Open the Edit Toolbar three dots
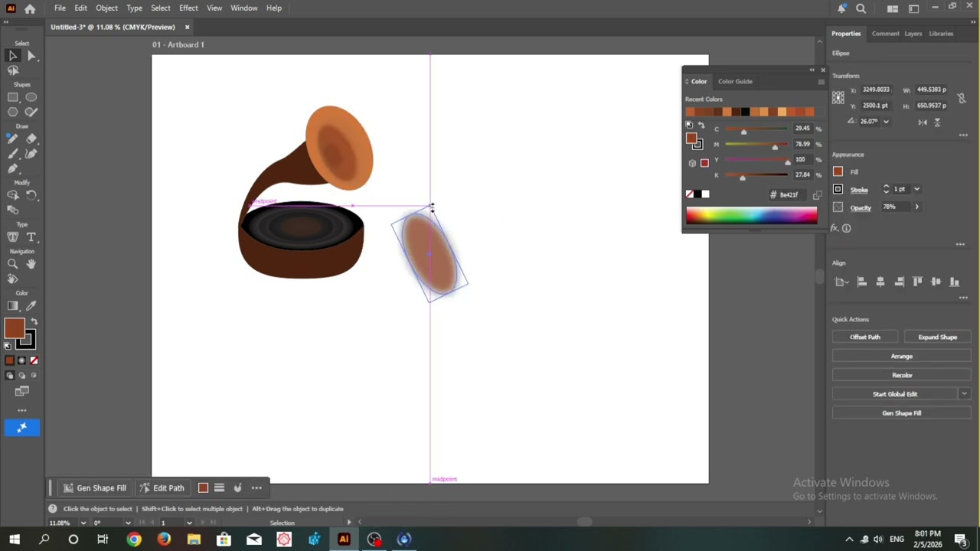 22,410
